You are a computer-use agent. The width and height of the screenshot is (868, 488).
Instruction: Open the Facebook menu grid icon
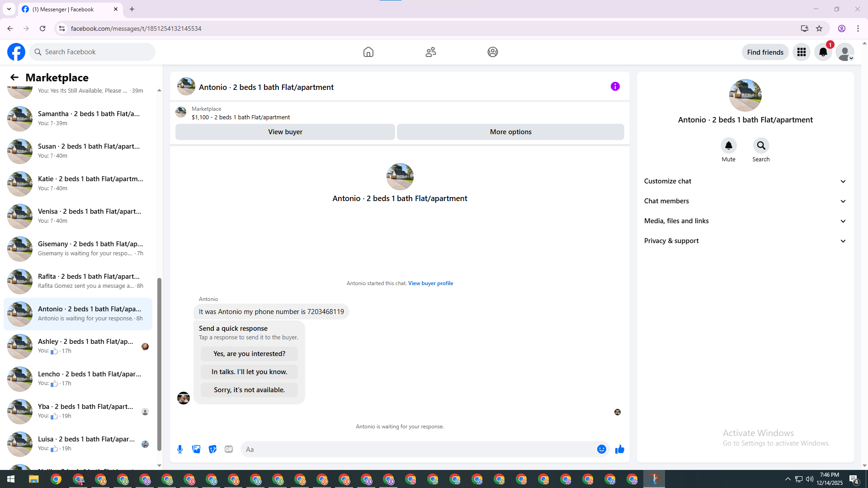pyautogui.click(x=801, y=52)
